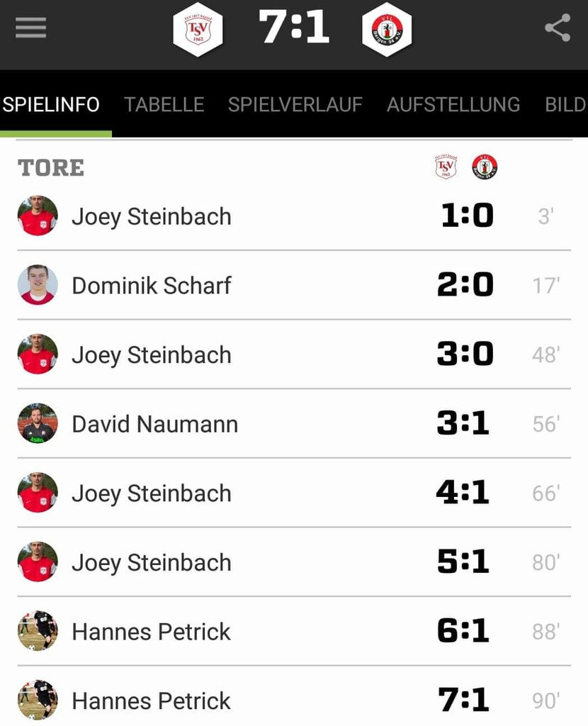588x726 pixels.
Task: Switch to the Tabelle tab
Action: tap(164, 105)
